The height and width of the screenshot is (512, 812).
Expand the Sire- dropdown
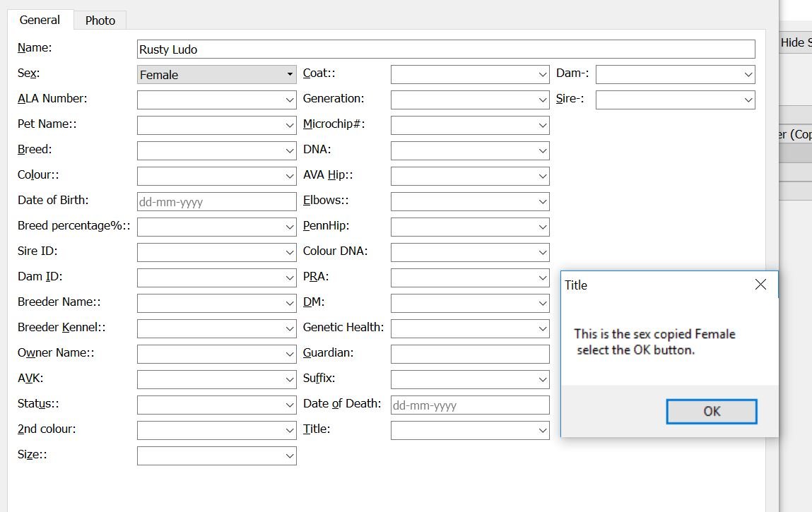(748, 100)
